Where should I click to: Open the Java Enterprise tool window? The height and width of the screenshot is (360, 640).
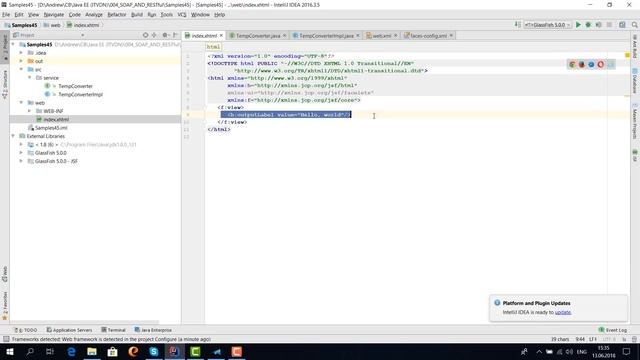[x=153, y=330]
